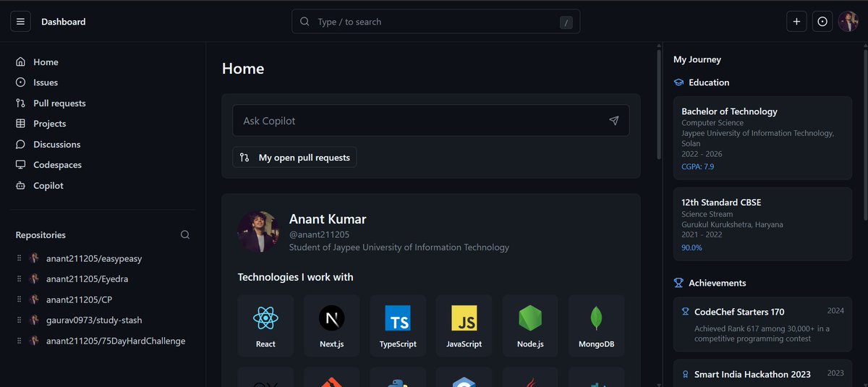Image resolution: width=868 pixels, height=387 pixels.
Task: Click the plus create-new button
Action: [796, 22]
